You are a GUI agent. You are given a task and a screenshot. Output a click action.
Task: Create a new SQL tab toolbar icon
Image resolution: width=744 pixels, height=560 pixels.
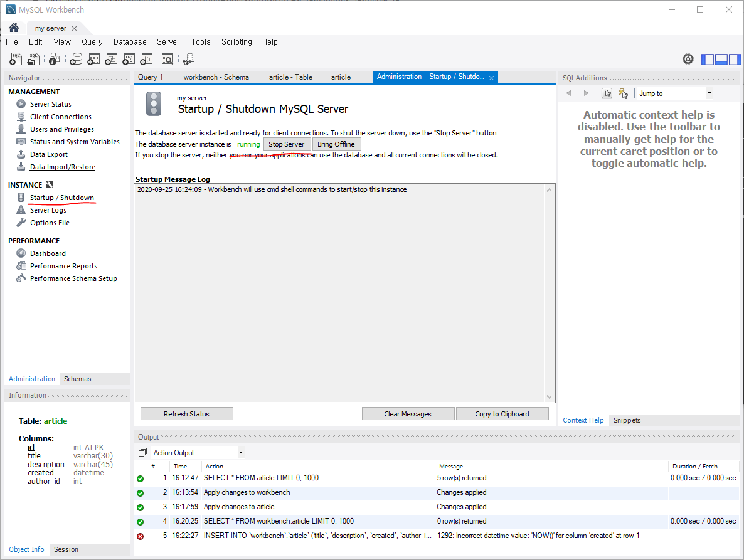click(16, 60)
